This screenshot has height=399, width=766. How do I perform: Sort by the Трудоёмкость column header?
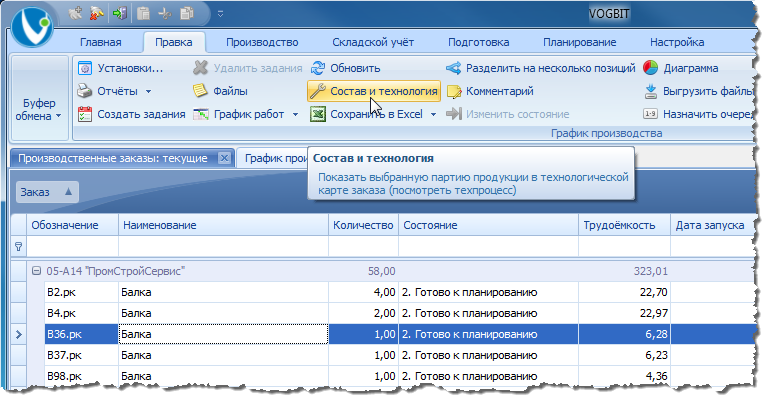coord(624,225)
